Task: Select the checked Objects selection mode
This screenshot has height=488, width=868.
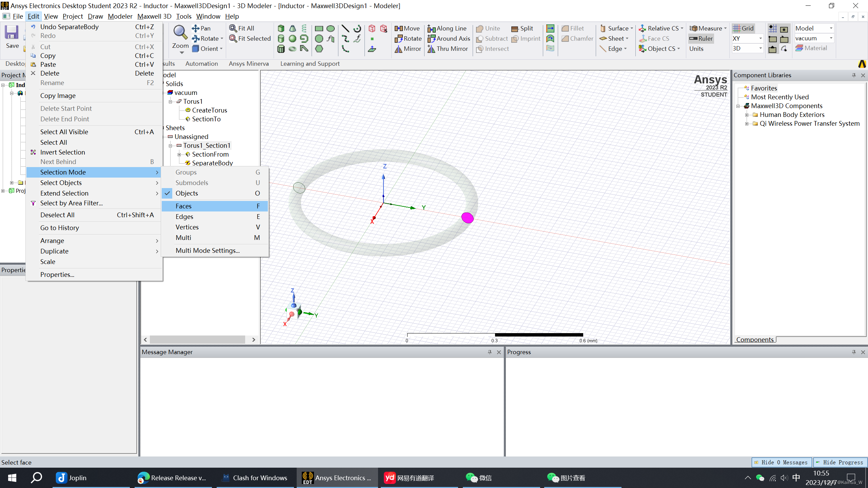Action: [x=186, y=193]
